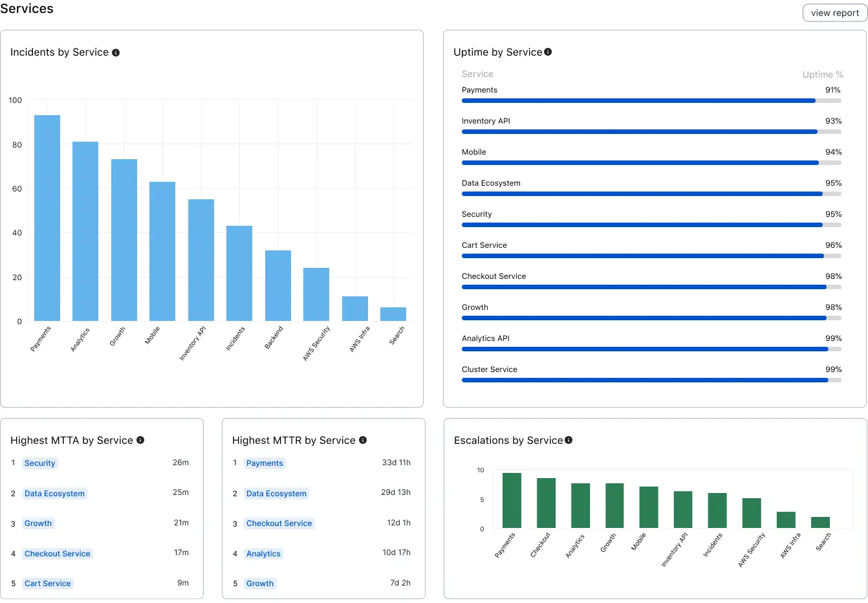Click the Inventory API uptime bar
Screen dimensions: 868x603
click(x=651, y=132)
